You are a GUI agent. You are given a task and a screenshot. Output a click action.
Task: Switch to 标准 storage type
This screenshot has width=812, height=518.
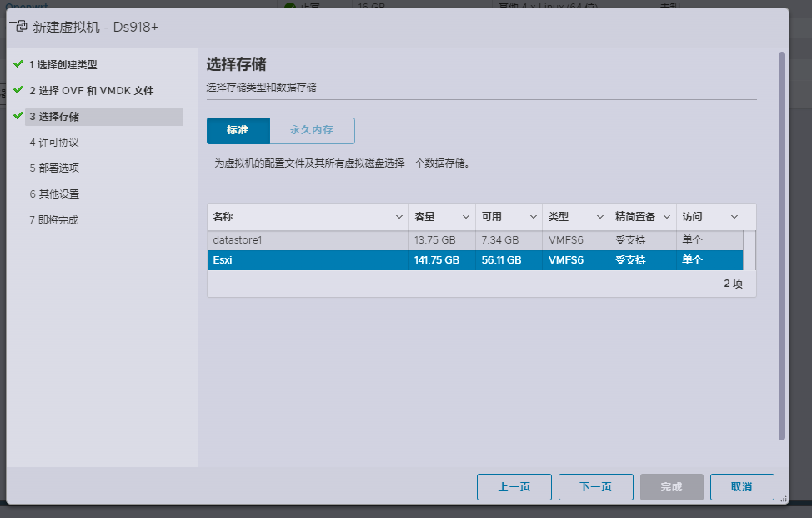(x=238, y=131)
